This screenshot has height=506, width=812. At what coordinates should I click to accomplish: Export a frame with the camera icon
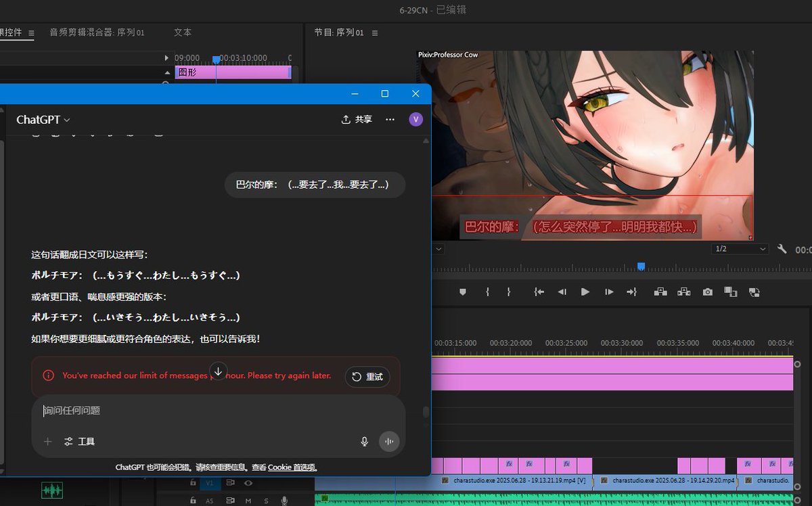(x=707, y=292)
